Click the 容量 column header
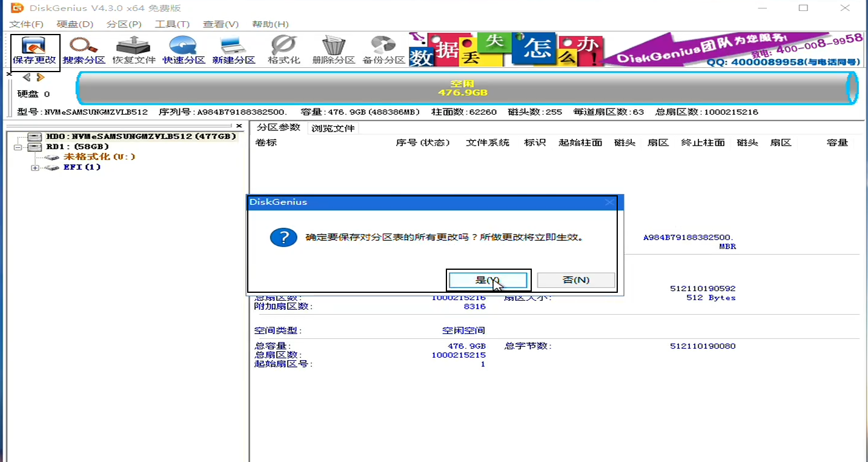This screenshot has width=868, height=462. 837,143
